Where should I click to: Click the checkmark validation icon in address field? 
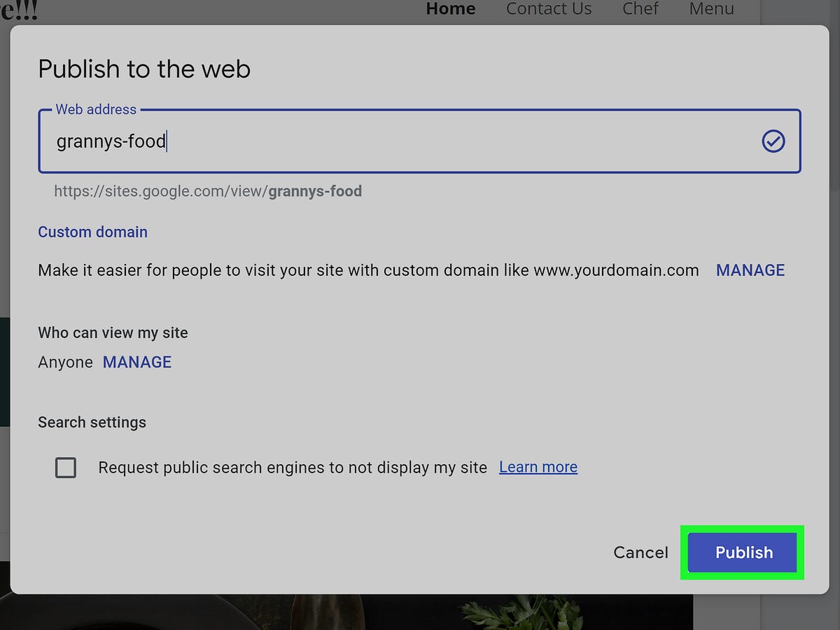click(772, 142)
